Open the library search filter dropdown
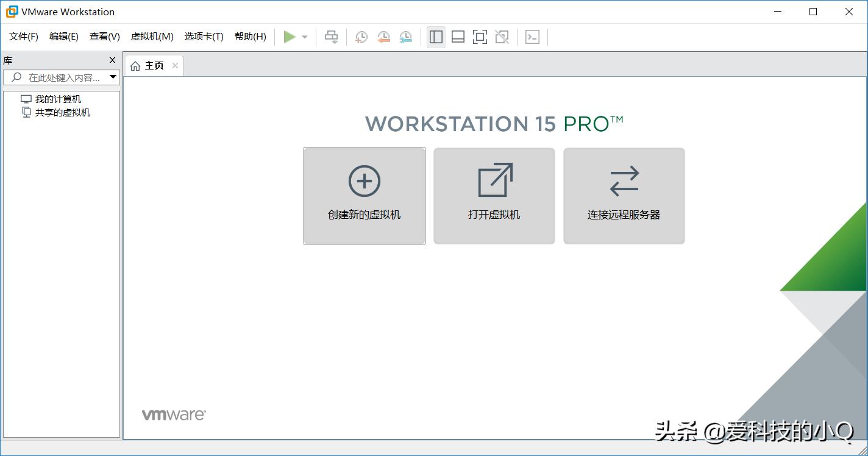 [x=113, y=77]
